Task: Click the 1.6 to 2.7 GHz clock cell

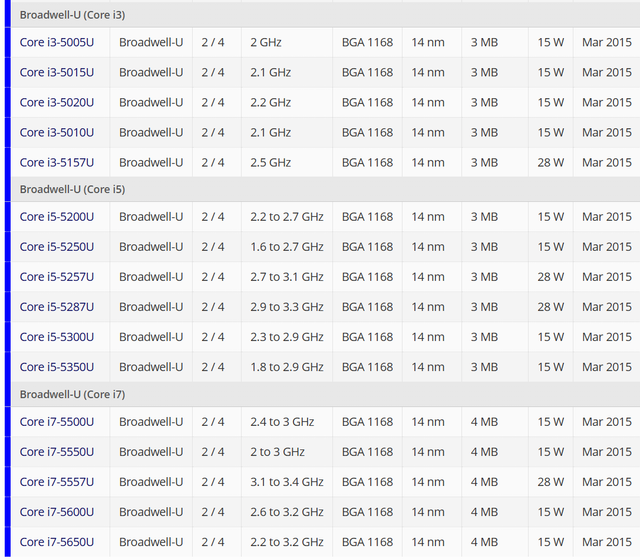Action: (287, 247)
